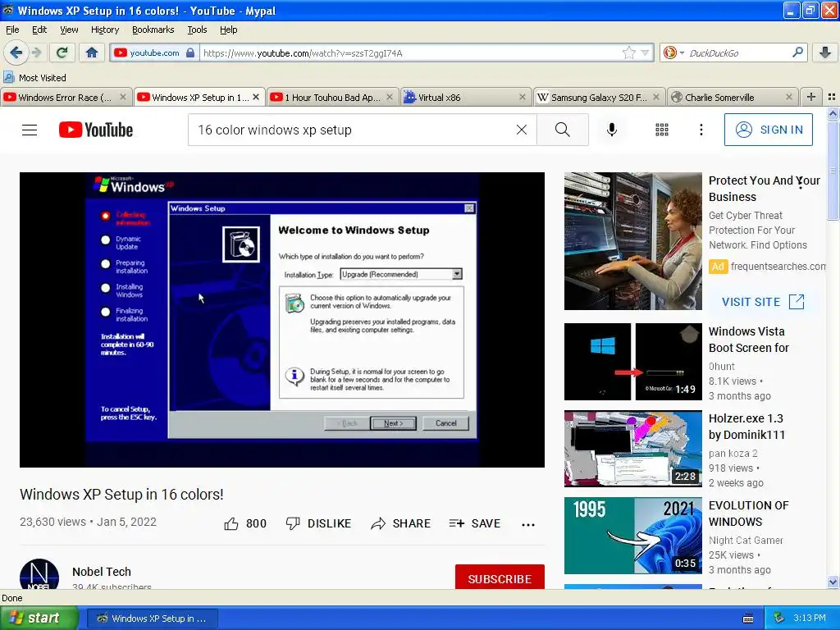Click the system tray clock 3:13 PM
Image resolution: width=840 pixels, height=630 pixels.
810,619
